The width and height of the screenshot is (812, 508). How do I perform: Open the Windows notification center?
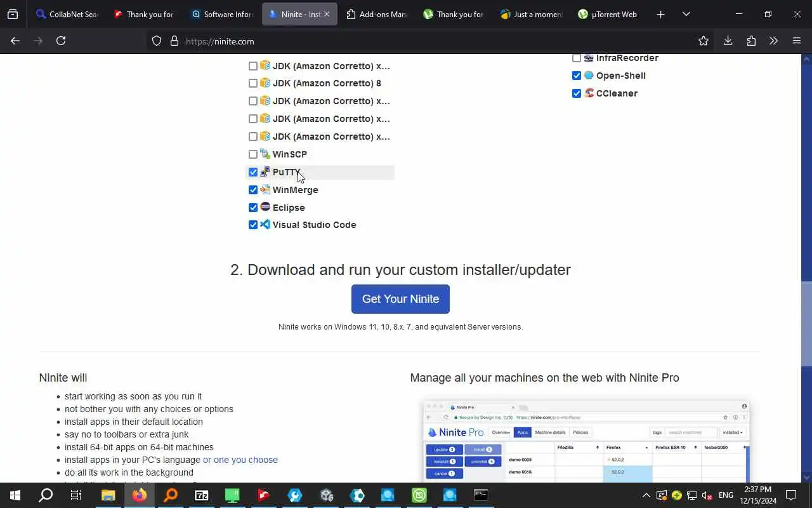(x=791, y=495)
